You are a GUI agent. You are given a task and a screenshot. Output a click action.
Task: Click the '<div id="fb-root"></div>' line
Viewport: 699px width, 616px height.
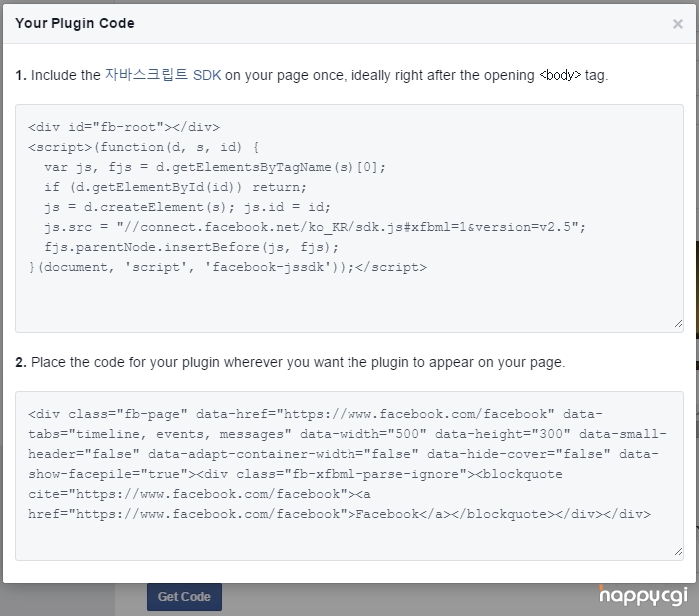[124, 127]
